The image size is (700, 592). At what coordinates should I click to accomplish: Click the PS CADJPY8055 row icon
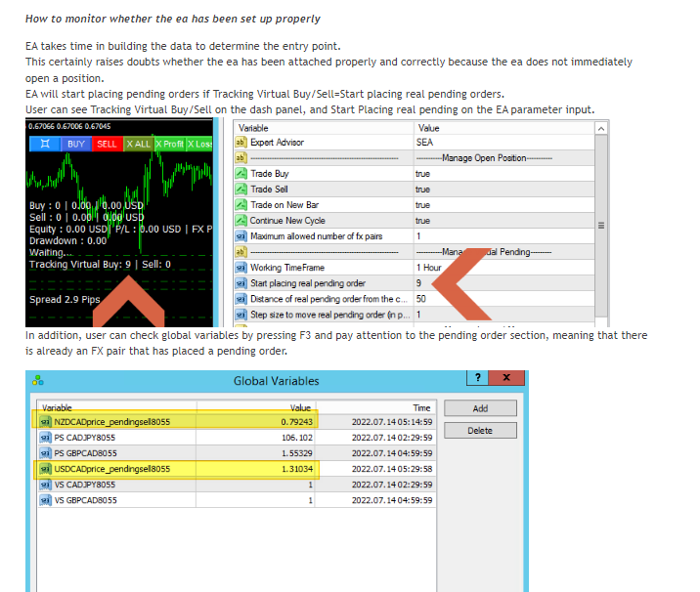click(45, 438)
